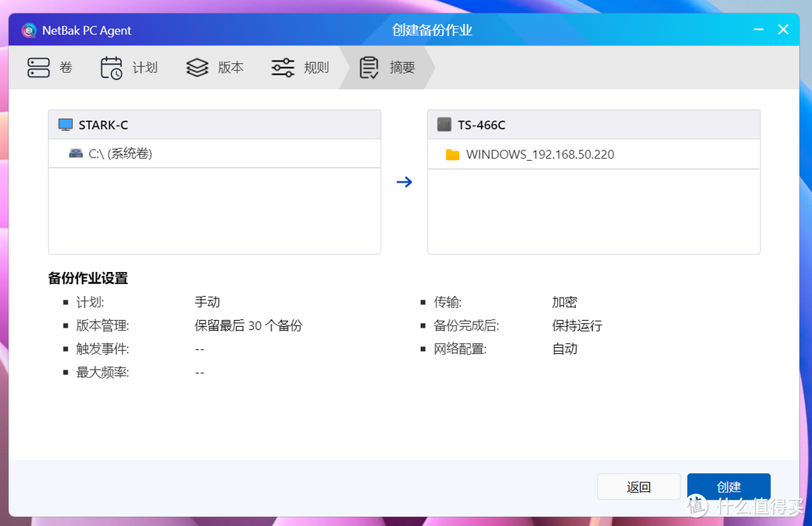This screenshot has width=812, height=526.
Task: Click the 保留最后 30 个备份 version setting
Action: pyautogui.click(x=248, y=325)
